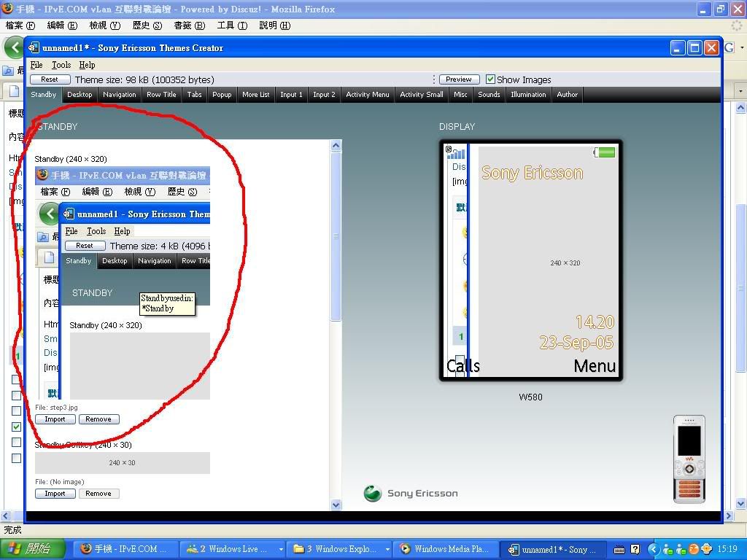
Task: Expand Windows Live taskbar group
Action: pos(281,549)
